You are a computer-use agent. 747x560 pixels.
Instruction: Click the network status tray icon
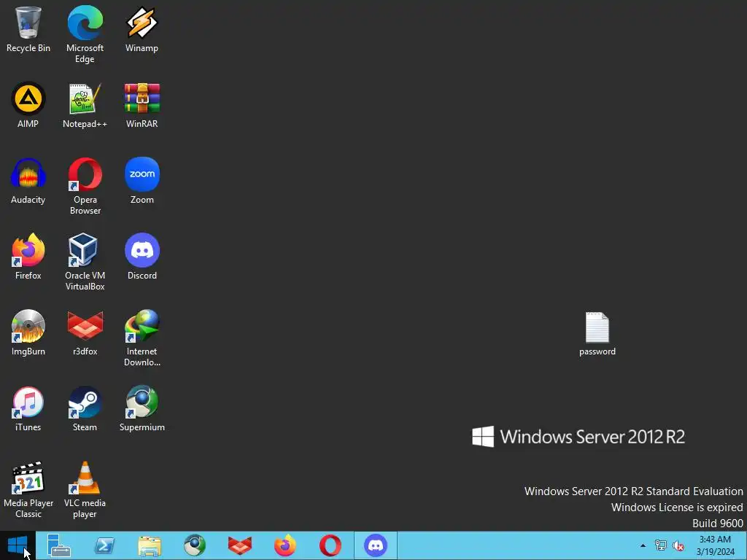click(661, 545)
